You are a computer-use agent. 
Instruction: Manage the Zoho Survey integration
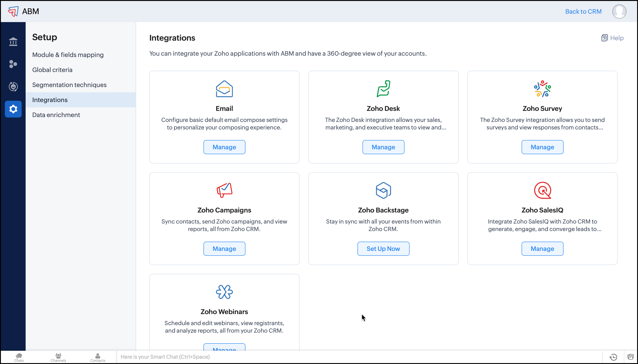tap(542, 147)
